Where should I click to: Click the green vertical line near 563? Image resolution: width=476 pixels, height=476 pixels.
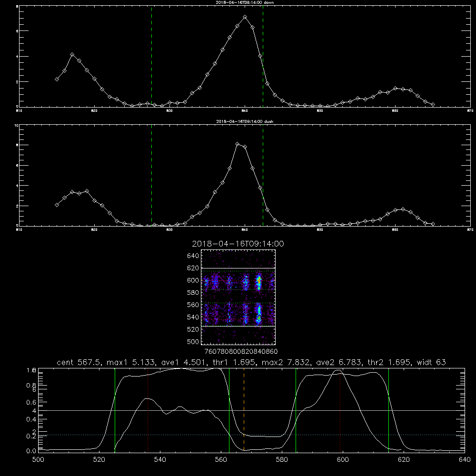tap(229, 410)
